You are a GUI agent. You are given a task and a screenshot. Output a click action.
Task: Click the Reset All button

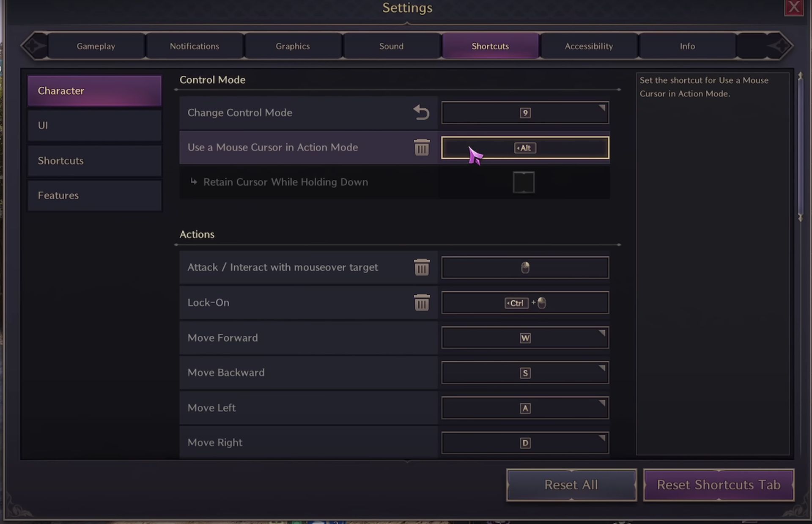click(571, 484)
